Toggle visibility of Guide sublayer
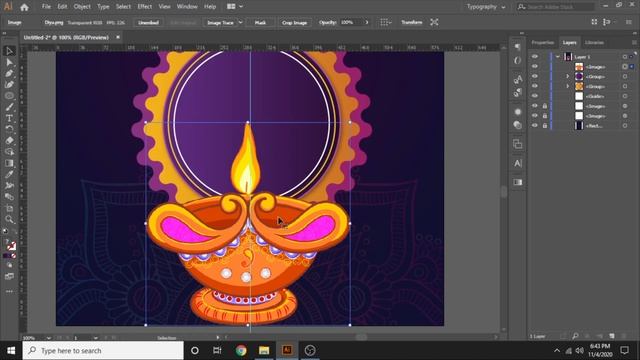The image size is (640, 360). [x=535, y=96]
